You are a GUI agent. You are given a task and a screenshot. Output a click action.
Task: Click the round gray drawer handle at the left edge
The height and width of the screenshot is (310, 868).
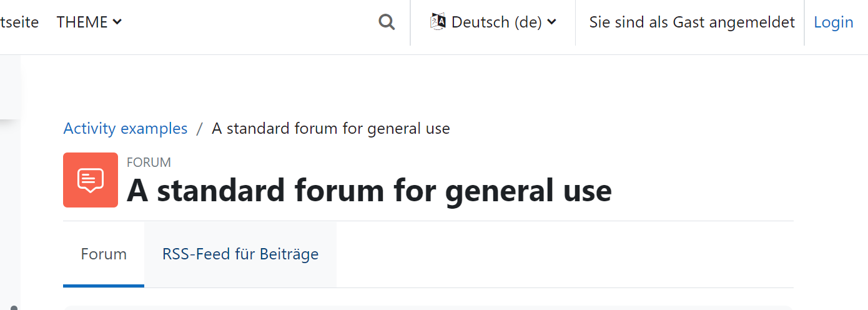point(14,307)
